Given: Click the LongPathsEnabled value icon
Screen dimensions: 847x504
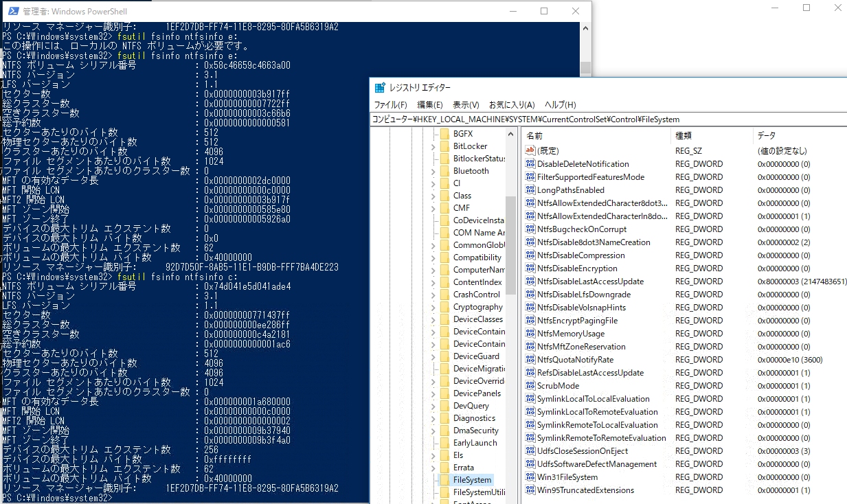Looking at the screenshot, I should click(x=530, y=190).
